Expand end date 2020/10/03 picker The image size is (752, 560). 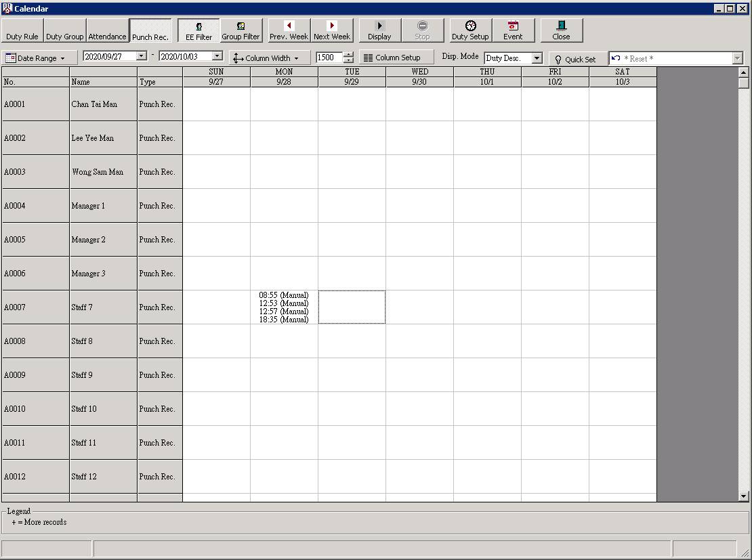click(x=217, y=56)
